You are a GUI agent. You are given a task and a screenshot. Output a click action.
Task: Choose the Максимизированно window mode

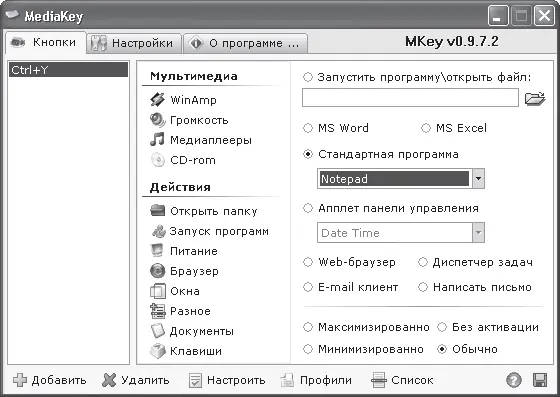308,327
